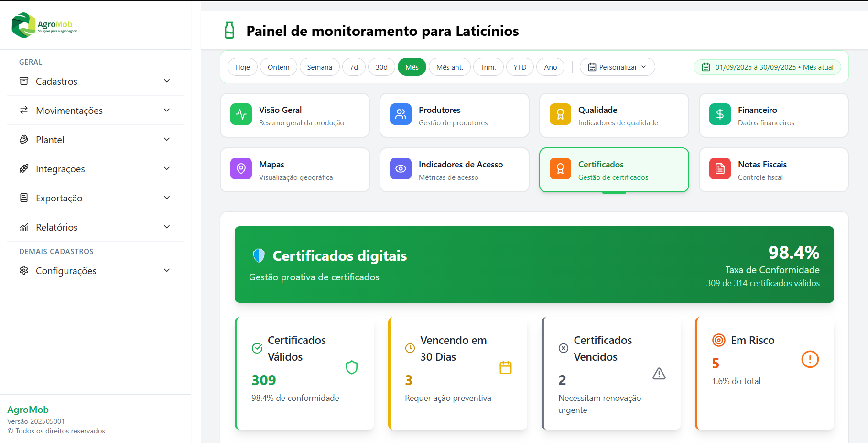
Task: Select the Hoje period filter
Action: [242, 67]
